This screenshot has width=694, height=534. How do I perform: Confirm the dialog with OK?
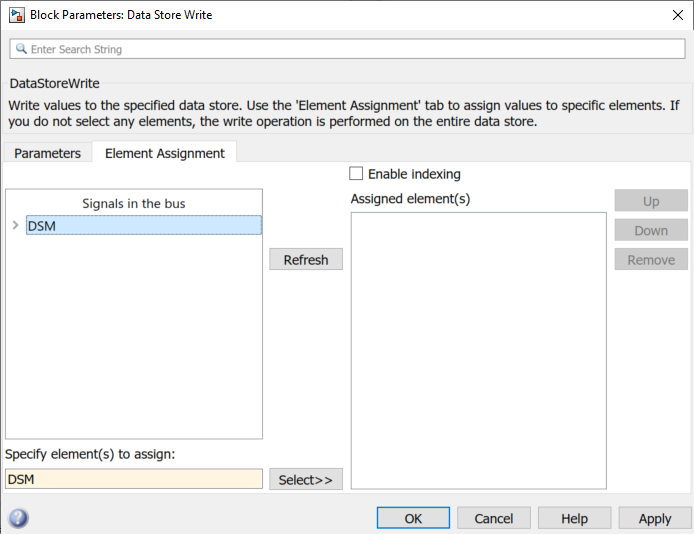(413, 518)
